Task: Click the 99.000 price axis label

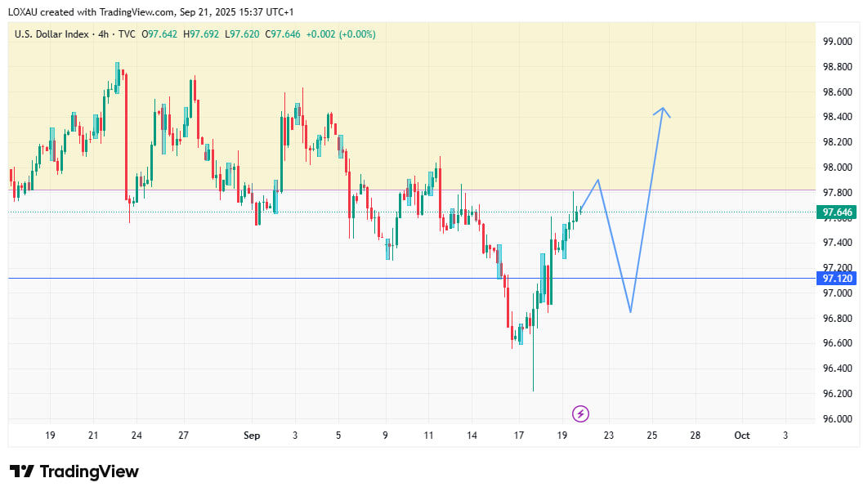Action: tap(835, 42)
